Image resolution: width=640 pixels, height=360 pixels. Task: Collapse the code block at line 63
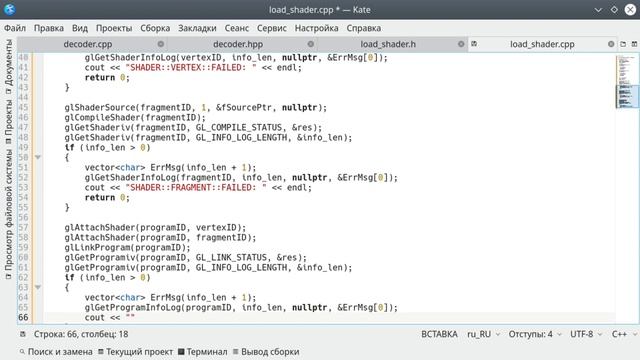coord(38,287)
